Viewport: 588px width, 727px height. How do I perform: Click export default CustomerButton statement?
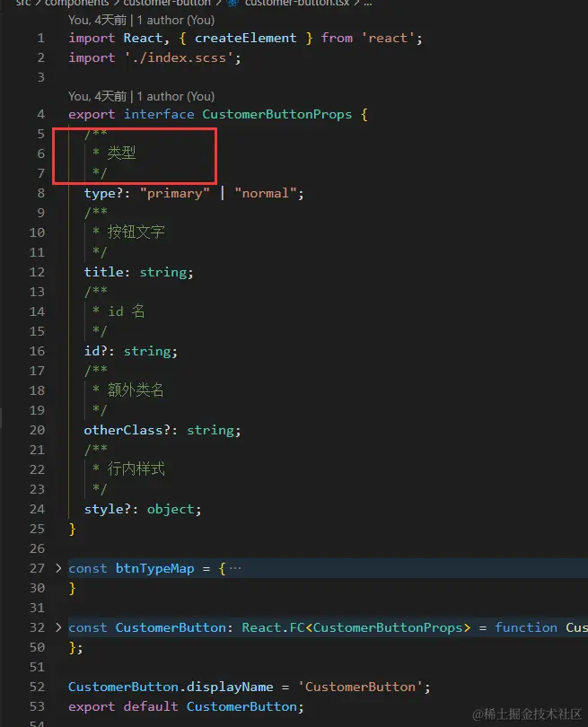pos(186,706)
